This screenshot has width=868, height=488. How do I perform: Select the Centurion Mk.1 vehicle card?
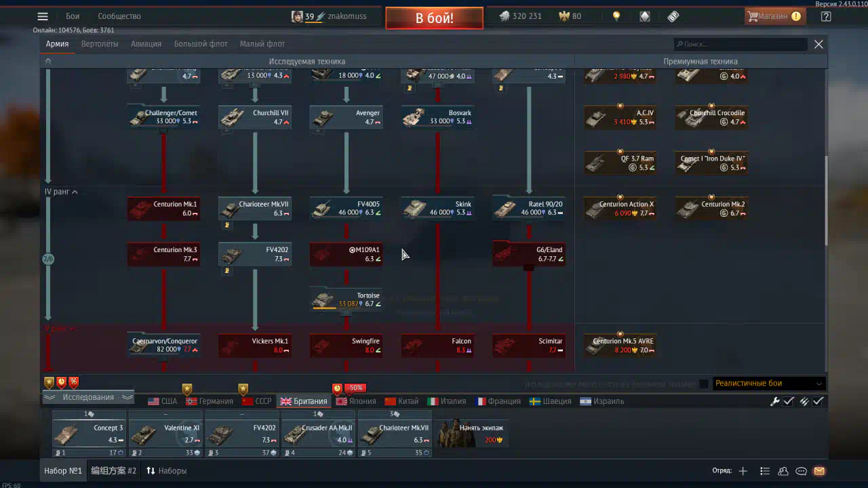(163, 208)
